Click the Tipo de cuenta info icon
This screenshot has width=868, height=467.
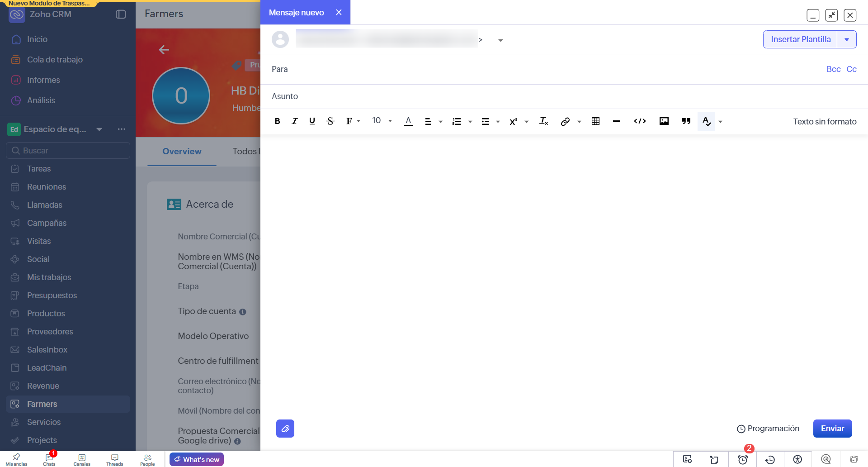click(242, 312)
